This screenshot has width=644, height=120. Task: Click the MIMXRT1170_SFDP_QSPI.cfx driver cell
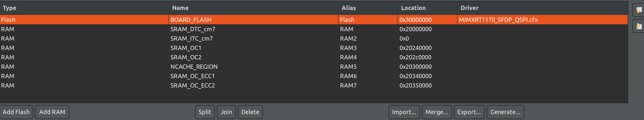(x=498, y=20)
